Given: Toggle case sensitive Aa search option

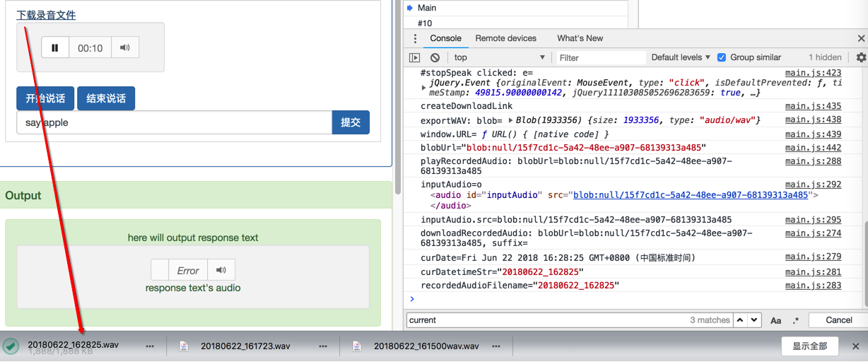Looking at the screenshot, I should (x=775, y=320).
